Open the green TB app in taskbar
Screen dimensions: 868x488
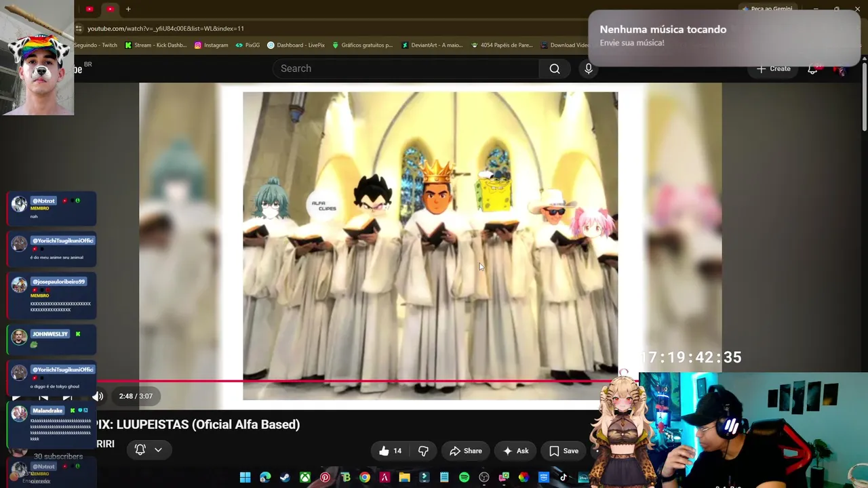345,477
